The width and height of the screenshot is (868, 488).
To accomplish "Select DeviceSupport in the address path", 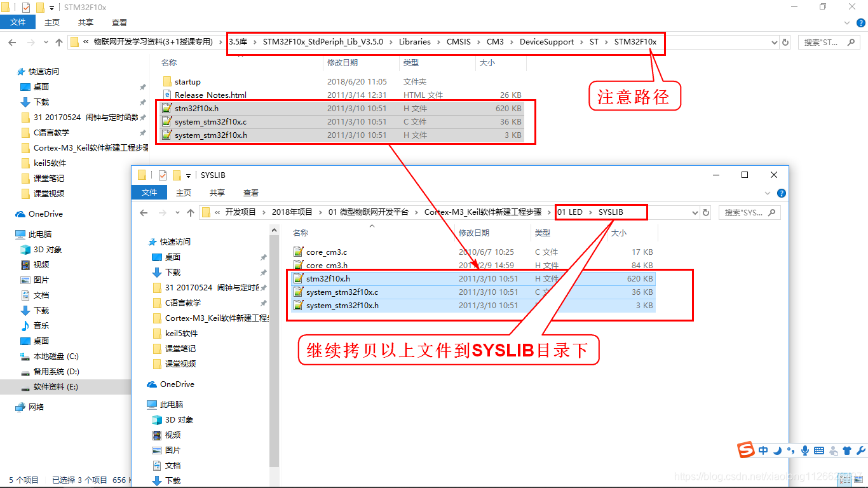I will point(546,42).
